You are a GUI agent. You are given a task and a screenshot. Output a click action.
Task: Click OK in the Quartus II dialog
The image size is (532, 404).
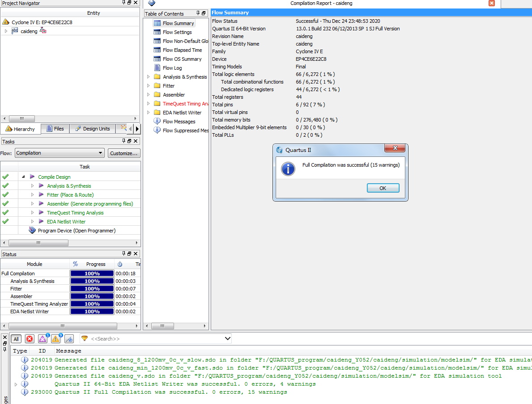pos(383,188)
